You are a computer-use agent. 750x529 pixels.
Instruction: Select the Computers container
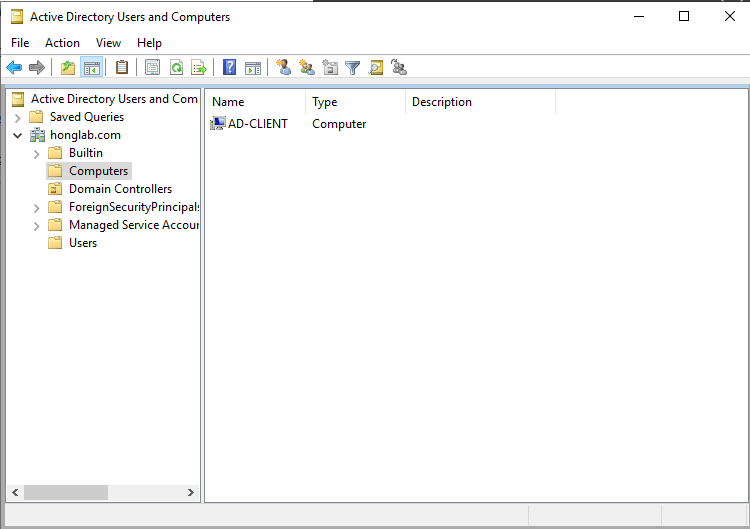(99, 171)
